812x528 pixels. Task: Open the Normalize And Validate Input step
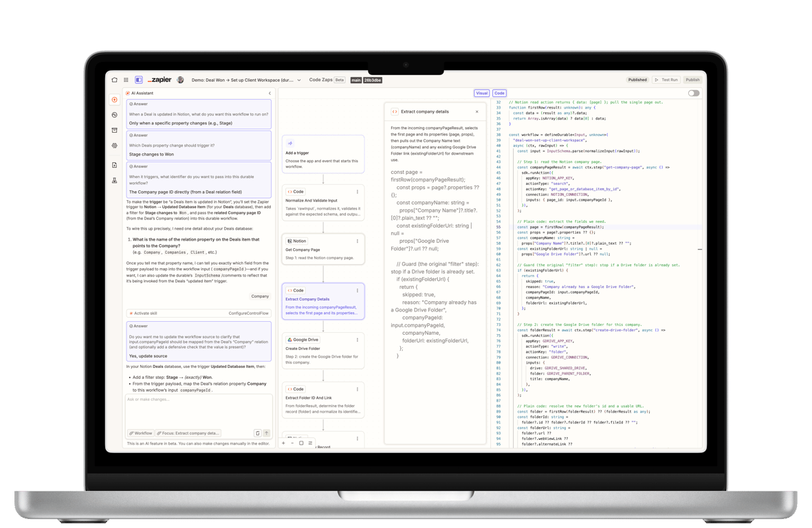click(x=323, y=203)
